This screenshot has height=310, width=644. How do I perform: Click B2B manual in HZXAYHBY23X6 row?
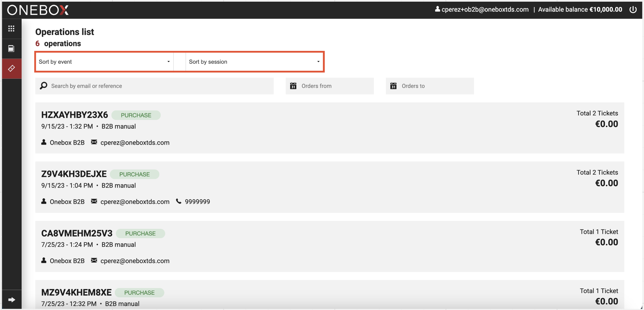[119, 126]
